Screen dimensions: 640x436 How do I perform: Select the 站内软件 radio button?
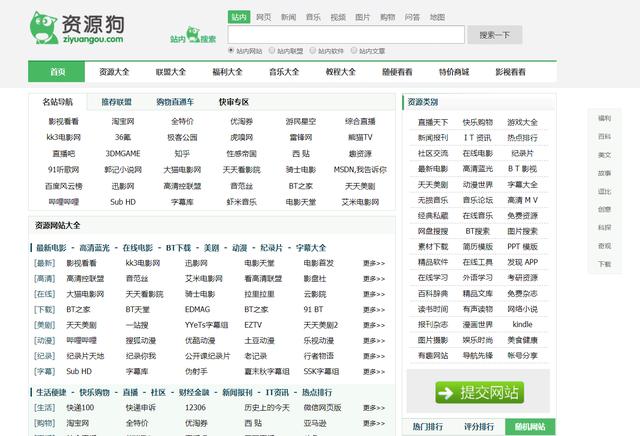(313, 50)
